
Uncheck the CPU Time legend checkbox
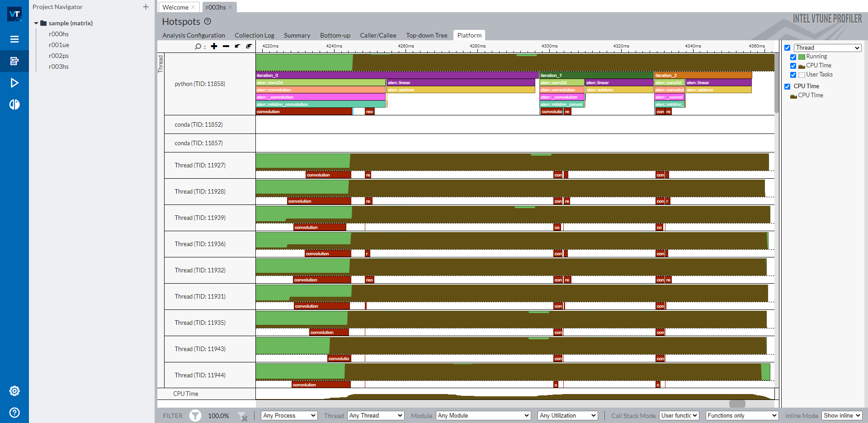click(793, 66)
